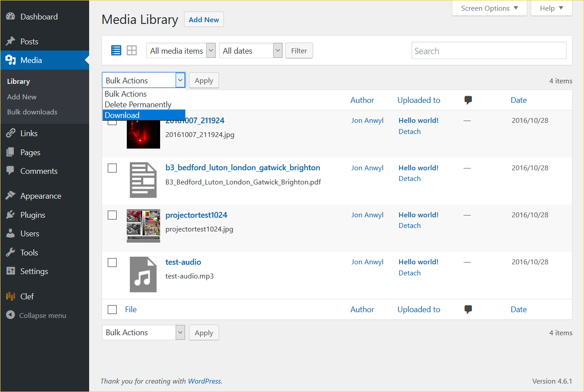Open Clef via its sidebar icon
The height and width of the screenshot is (392, 584).
click(11, 296)
